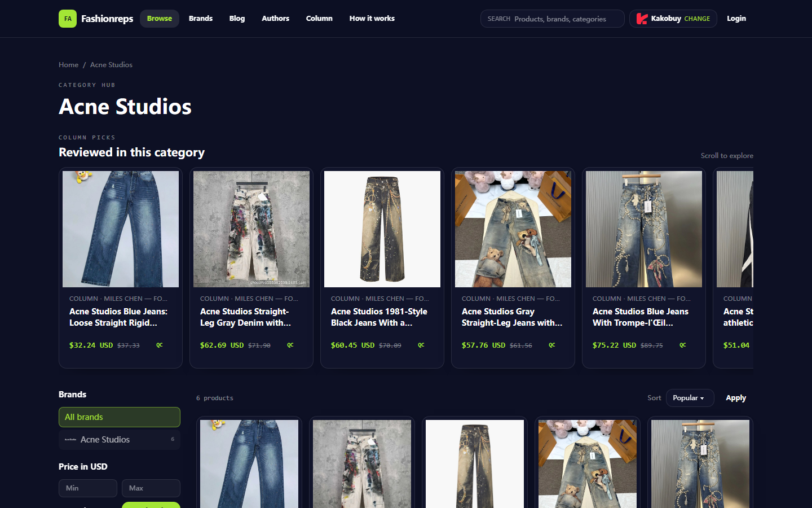Open the Column navigation item
Image resolution: width=812 pixels, height=508 pixels.
[x=319, y=19]
